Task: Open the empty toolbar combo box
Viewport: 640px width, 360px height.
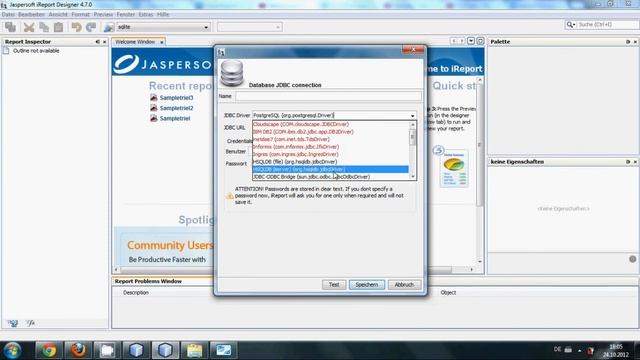Action: click(249, 27)
